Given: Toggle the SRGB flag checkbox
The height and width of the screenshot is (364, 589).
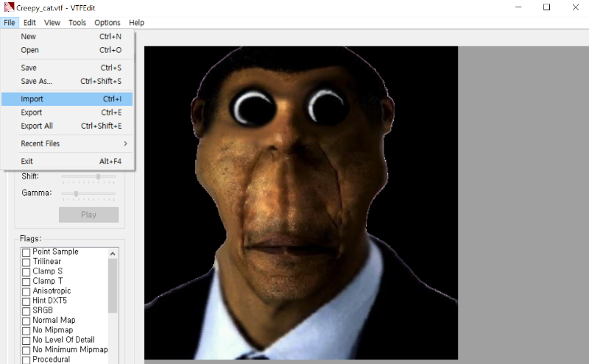Looking at the screenshot, I should pos(26,311).
